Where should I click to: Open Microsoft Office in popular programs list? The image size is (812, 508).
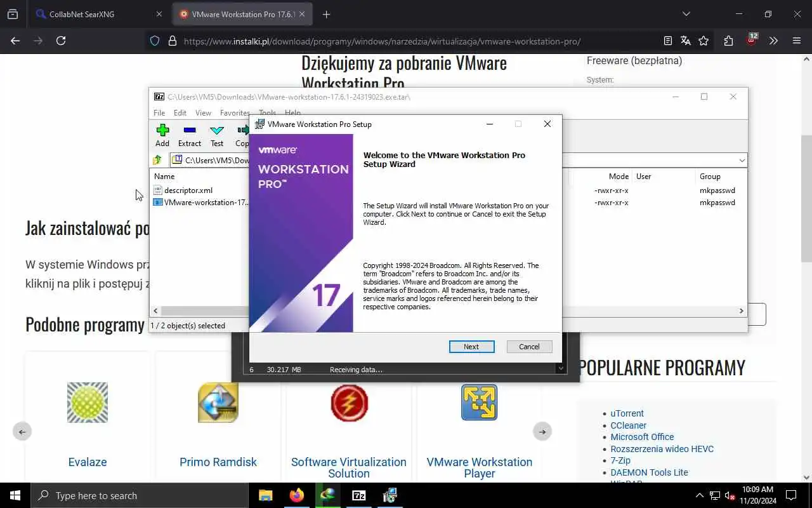(642, 437)
